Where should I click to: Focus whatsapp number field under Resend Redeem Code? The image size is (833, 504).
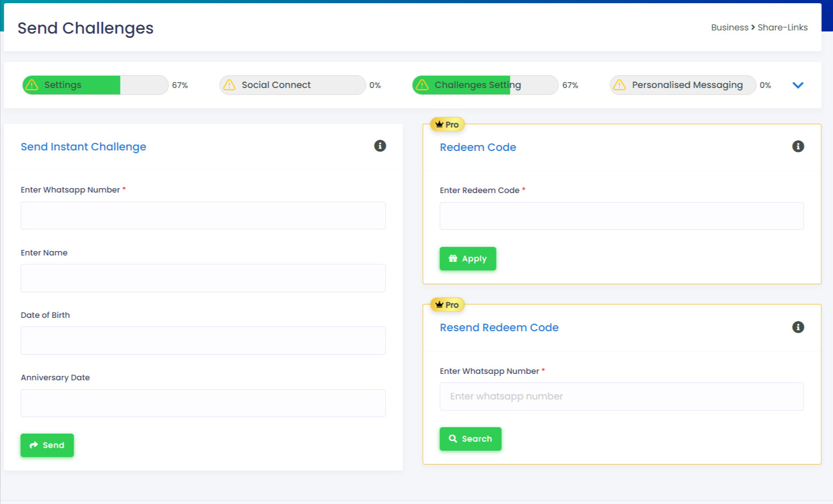coord(622,396)
